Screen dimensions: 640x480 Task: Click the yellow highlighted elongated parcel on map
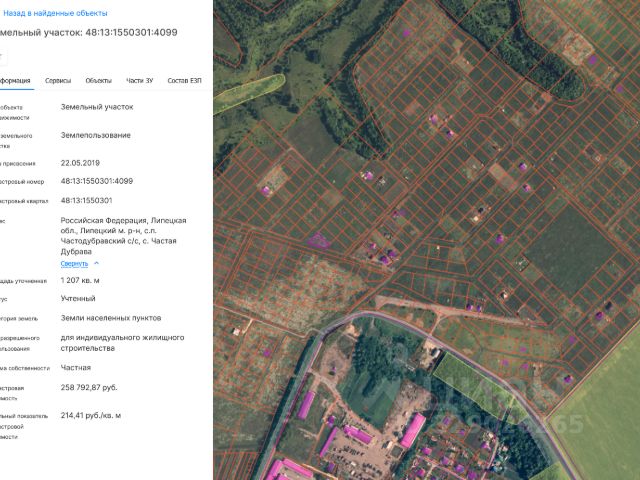(x=249, y=93)
